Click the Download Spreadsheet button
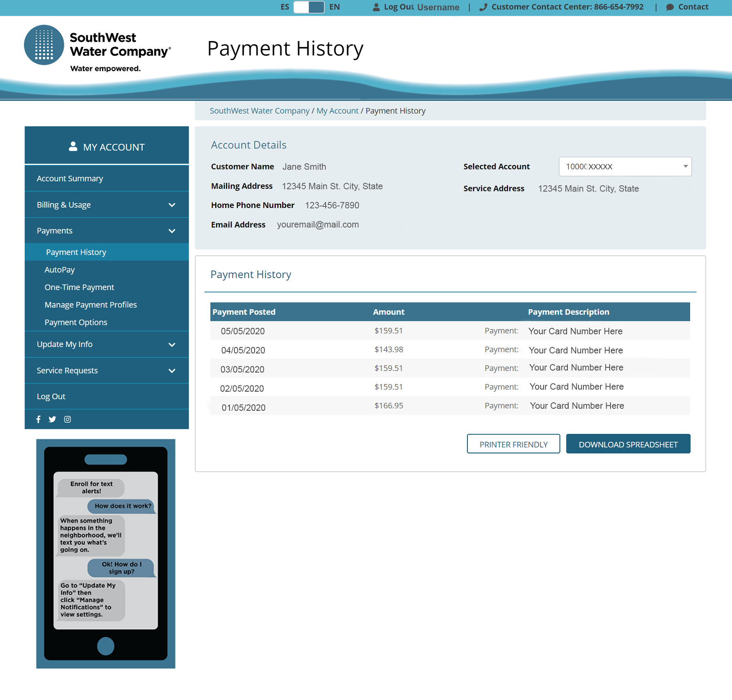The image size is (732, 700). [x=628, y=444]
